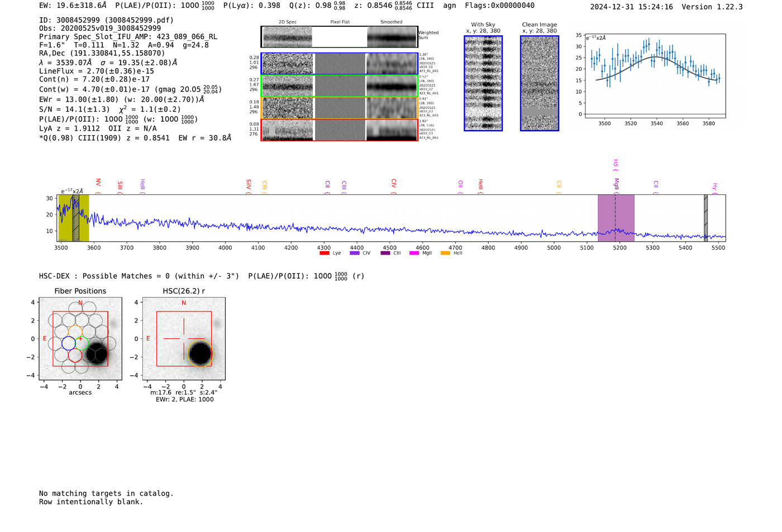Image resolution: width=782 pixels, height=532 pixels.
Task: Click the dark purple CIII legend swatch
Action: (385, 253)
